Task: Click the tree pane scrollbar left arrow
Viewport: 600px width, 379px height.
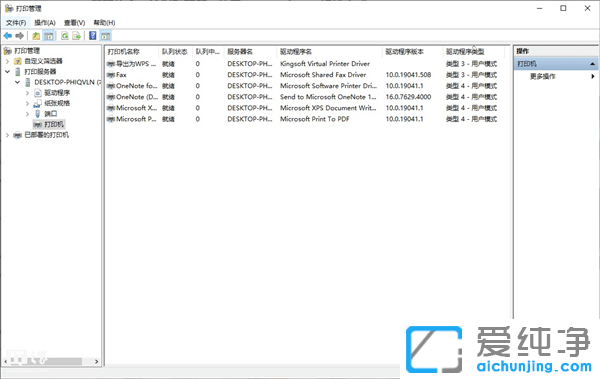Action: click(5, 361)
